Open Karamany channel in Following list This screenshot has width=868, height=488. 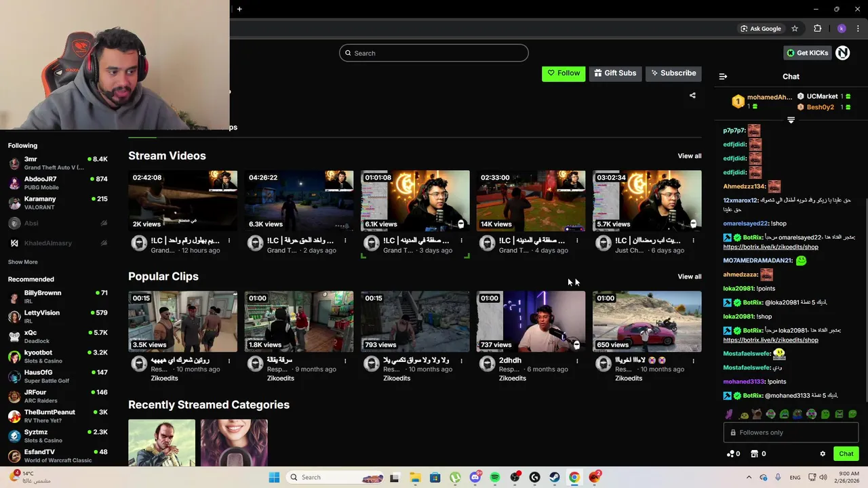[58, 203]
